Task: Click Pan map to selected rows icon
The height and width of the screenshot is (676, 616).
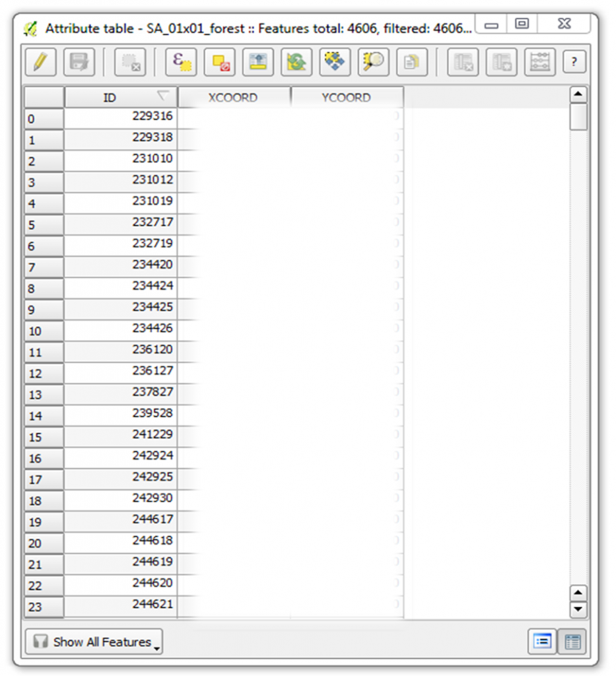Action: pos(335,62)
